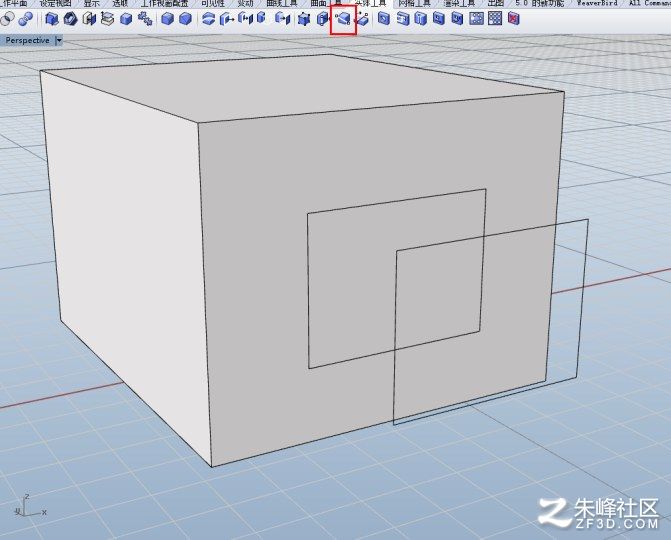Open the 网格工具 toolbar tab
671x540 pixels.
click(414, 3)
